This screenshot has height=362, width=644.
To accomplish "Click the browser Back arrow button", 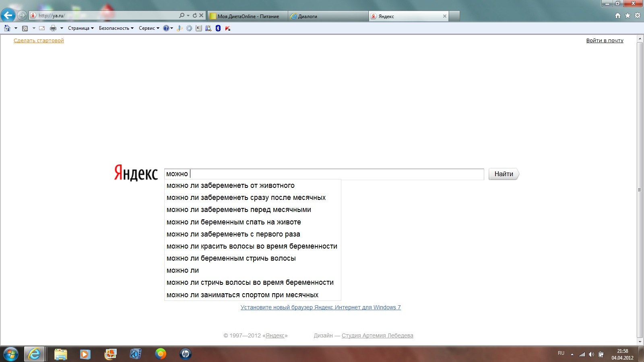I will coord(8,15).
